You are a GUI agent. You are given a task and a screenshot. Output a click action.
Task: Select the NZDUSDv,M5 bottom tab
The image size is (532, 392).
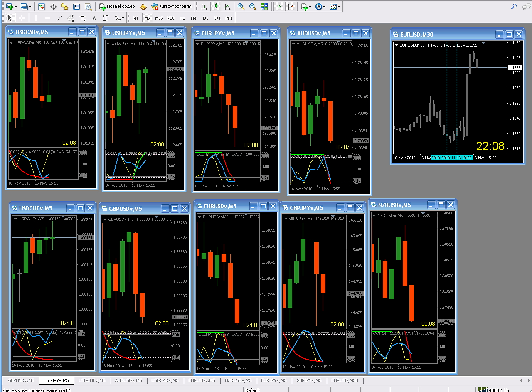point(238,380)
